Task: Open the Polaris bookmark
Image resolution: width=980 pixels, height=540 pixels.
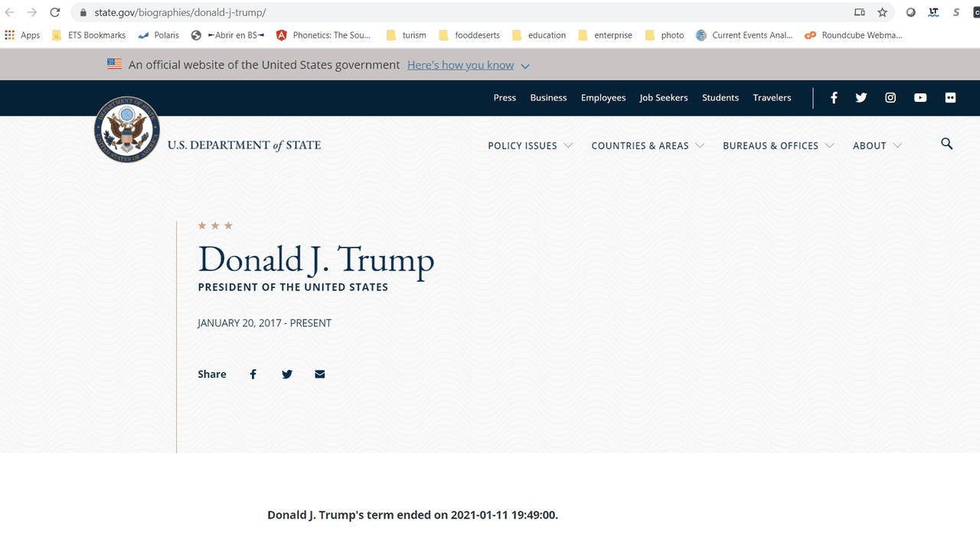Action: [x=158, y=35]
